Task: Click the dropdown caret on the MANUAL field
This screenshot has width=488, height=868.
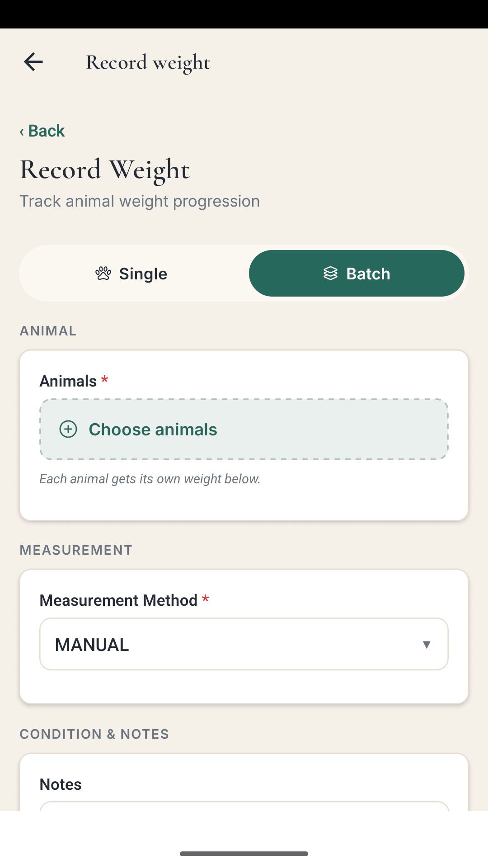Action: click(427, 644)
